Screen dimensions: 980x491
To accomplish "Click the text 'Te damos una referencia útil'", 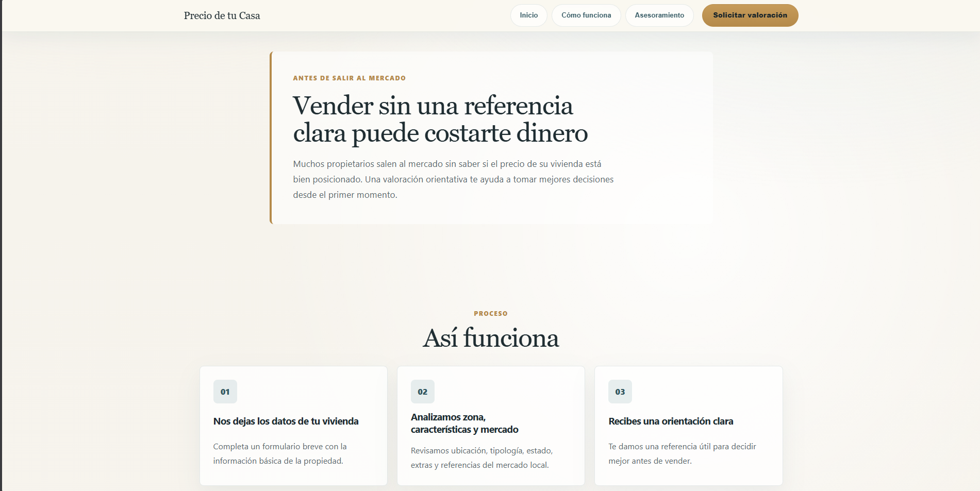I will pos(682,453).
